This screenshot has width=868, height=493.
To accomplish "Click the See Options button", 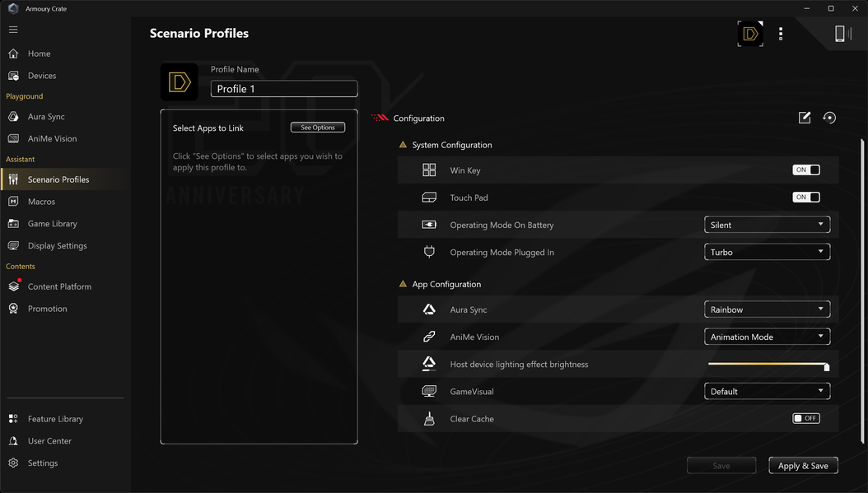I will point(318,128).
